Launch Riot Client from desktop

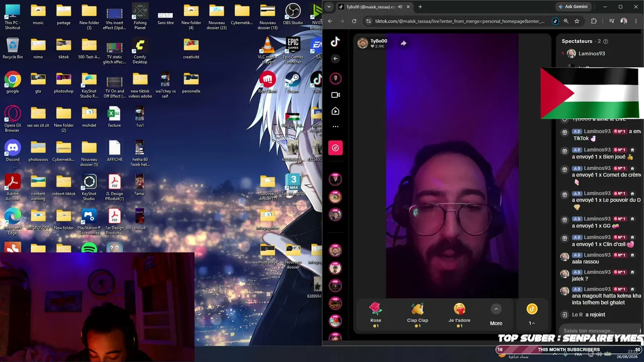[x=267, y=82]
